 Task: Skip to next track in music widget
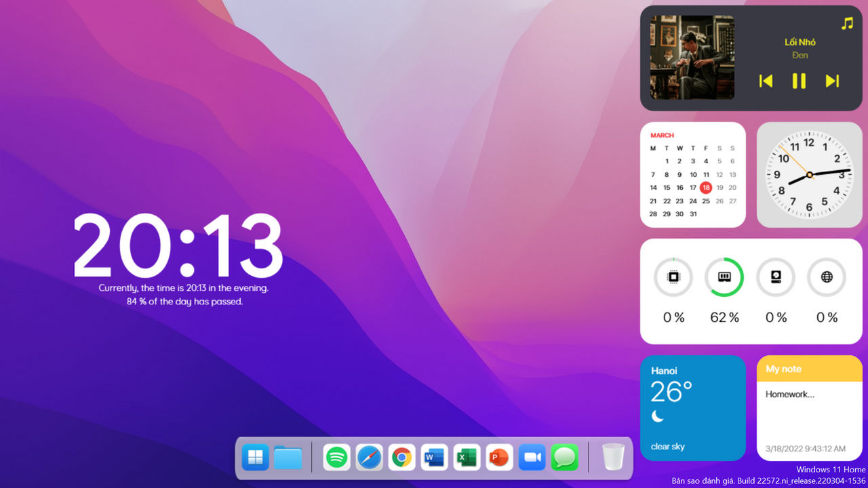[832, 81]
